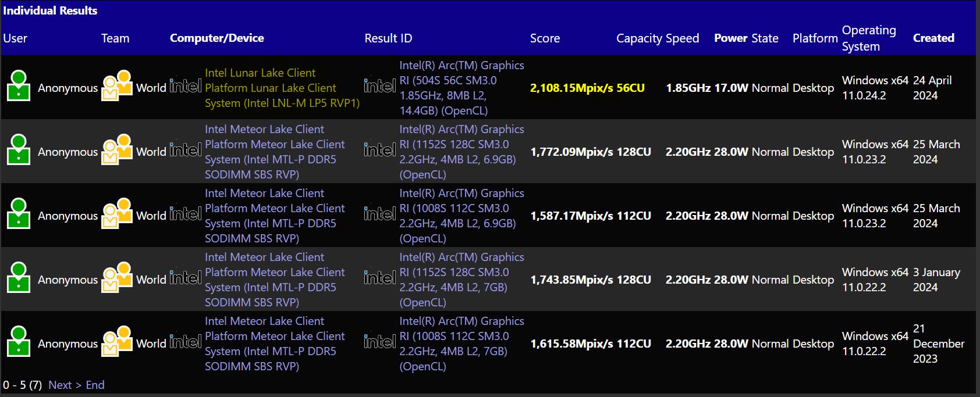The width and height of the screenshot is (980, 397).
Task: Select the score 1,587.17Mpix/s
Action: (571, 216)
